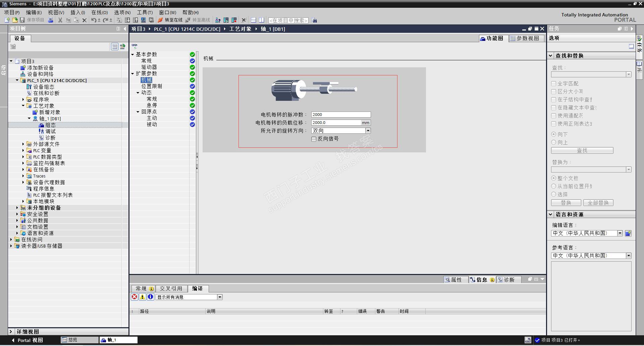Select 位置限制 in the configuration tree

(x=152, y=86)
